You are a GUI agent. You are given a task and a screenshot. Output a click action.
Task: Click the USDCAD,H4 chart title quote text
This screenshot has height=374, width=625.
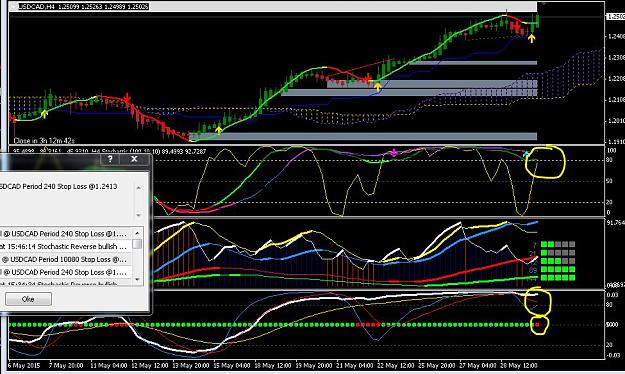[84, 6]
